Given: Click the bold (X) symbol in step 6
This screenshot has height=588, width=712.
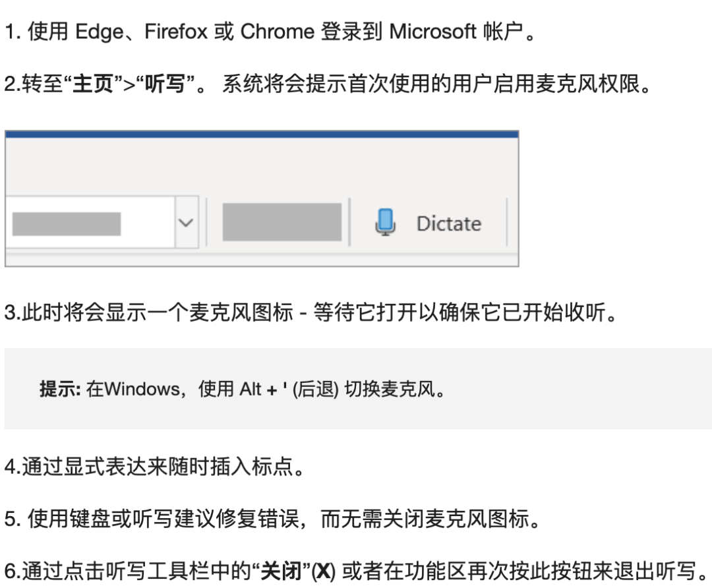Looking at the screenshot, I should pos(323,572).
